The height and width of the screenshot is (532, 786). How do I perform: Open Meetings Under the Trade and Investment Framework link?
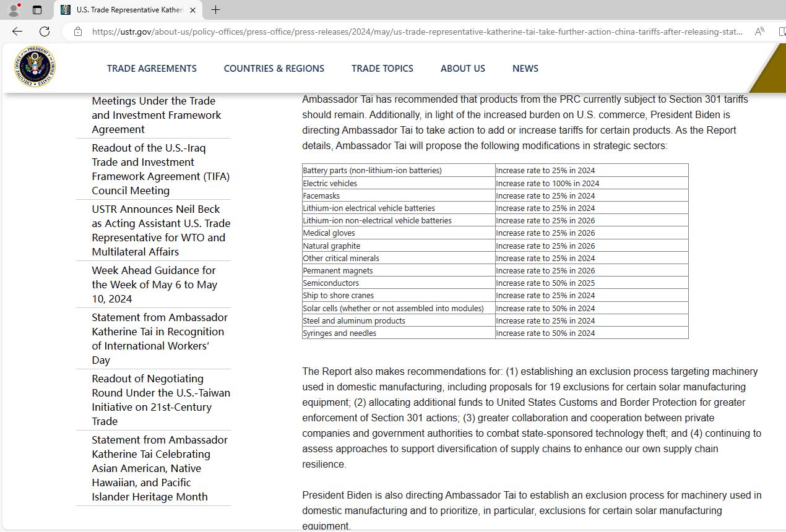(157, 115)
